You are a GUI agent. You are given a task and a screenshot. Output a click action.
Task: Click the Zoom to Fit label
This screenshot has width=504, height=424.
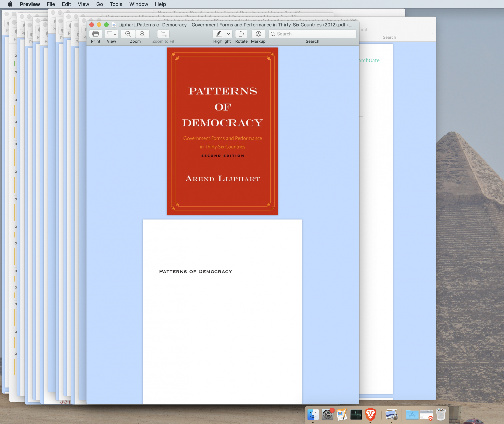[x=163, y=41]
